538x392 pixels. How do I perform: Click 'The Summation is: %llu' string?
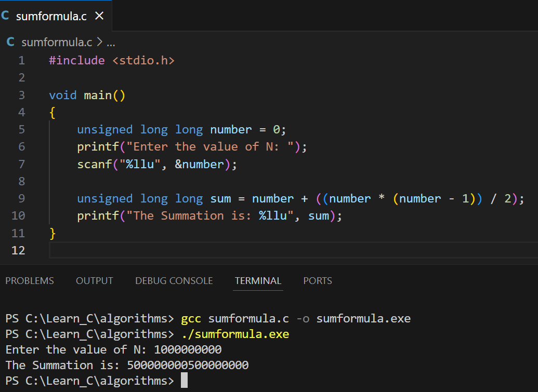pos(210,216)
